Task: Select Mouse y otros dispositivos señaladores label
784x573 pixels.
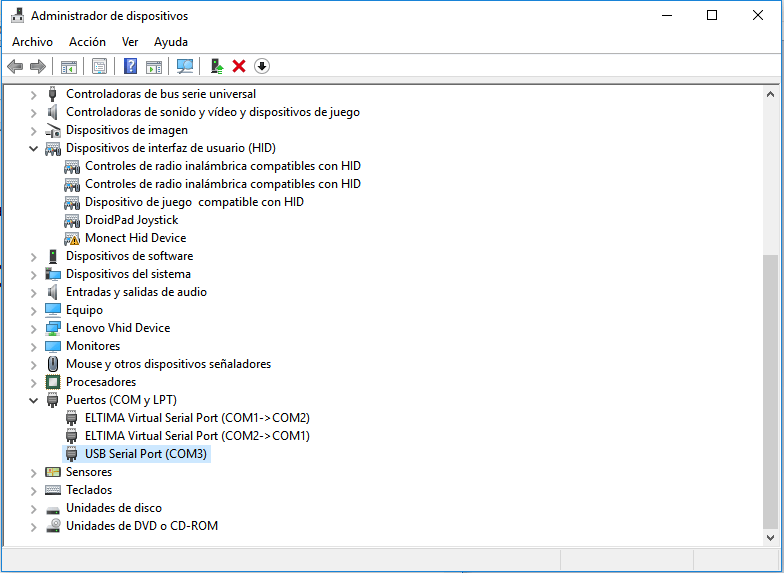Action: click(168, 364)
